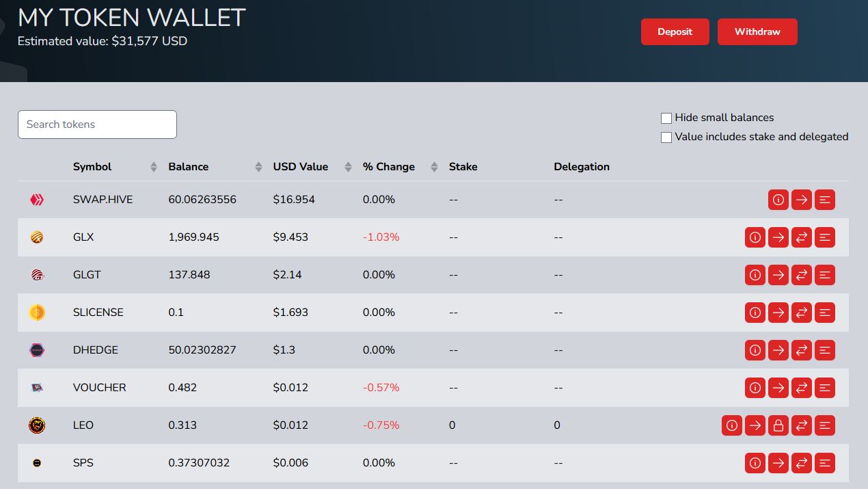Click LEO change value -0.75%
Image resolution: width=868 pixels, height=489 pixels.
pyautogui.click(x=381, y=425)
